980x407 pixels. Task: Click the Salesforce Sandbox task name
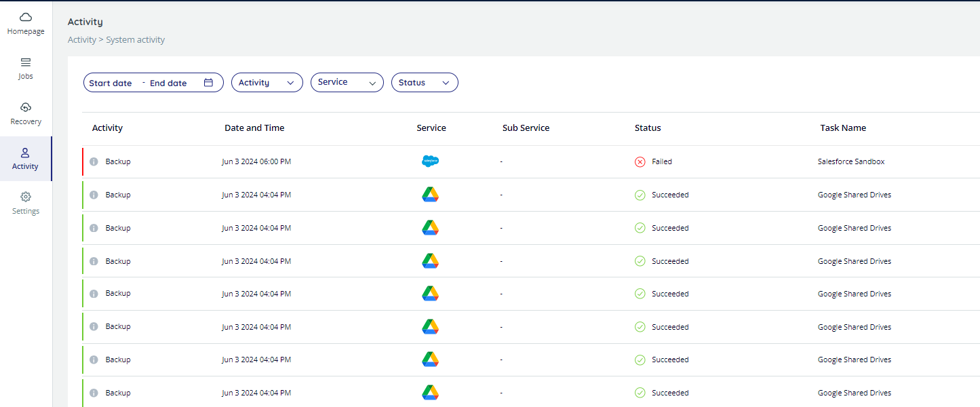(x=851, y=162)
